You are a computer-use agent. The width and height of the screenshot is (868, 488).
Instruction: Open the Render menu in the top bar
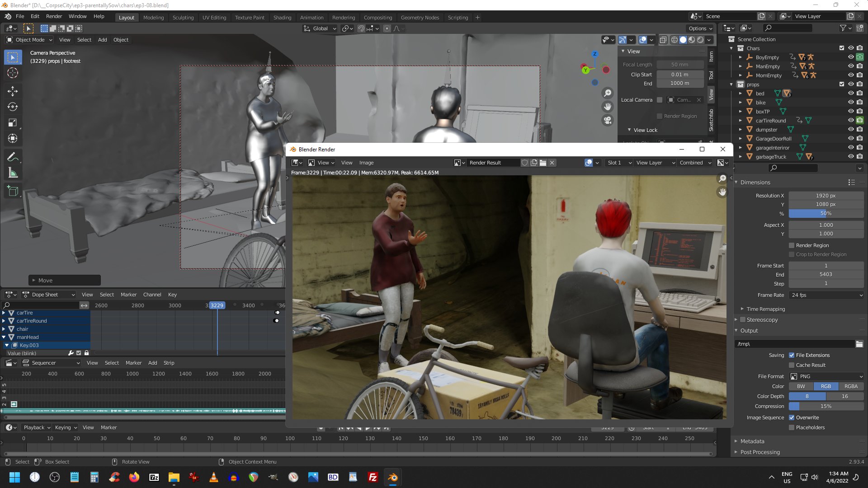coord(54,16)
